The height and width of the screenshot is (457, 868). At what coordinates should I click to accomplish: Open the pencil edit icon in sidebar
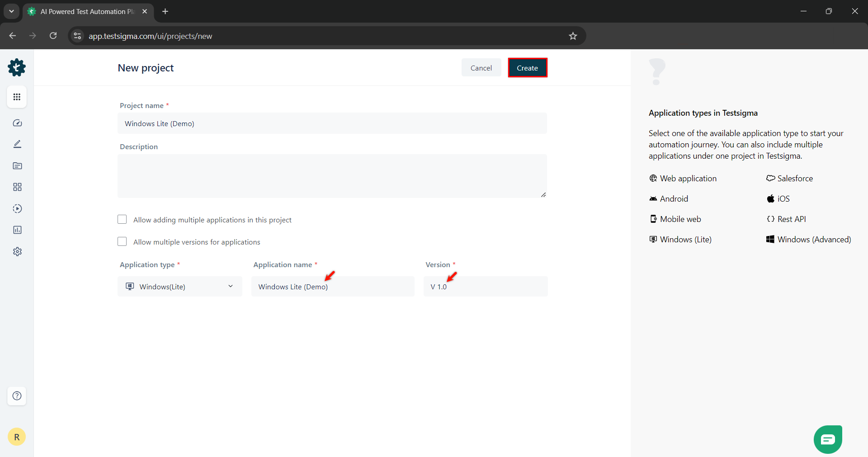pyautogui.click(x=17, y=144)
